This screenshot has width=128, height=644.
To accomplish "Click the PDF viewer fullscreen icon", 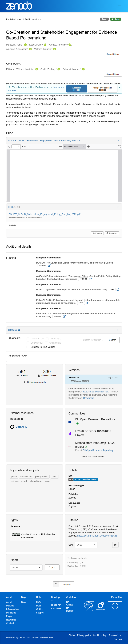I will tap(119, 147).
